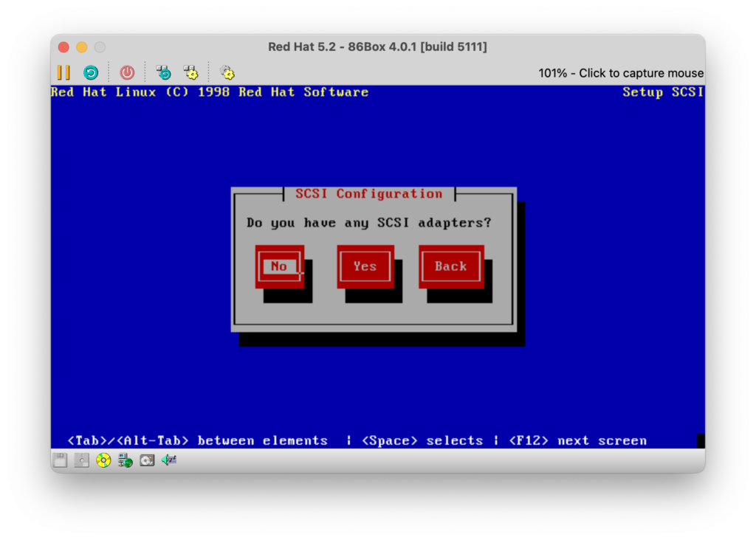This screenshot has height=540, width=756.
Task: Choose No for SCSI adapters
Action: click(x=280, y=266)
